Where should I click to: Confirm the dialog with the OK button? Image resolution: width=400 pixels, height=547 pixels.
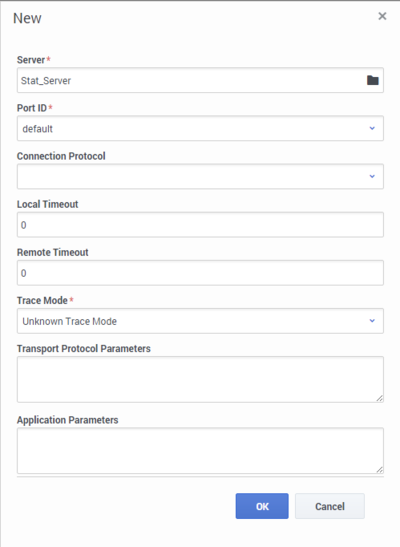[x=262, y=506]
